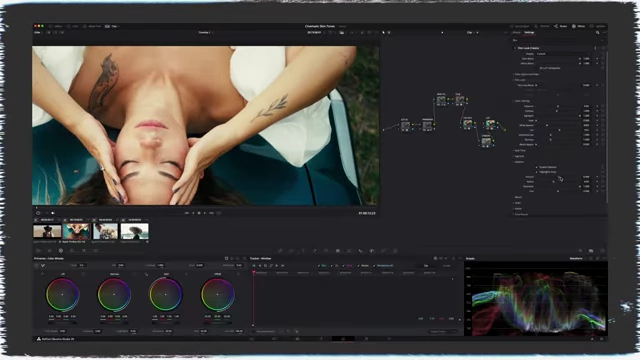640x360 pixels.
Task: Open the Magic Mask palette
Action: [x=349, y=251]
